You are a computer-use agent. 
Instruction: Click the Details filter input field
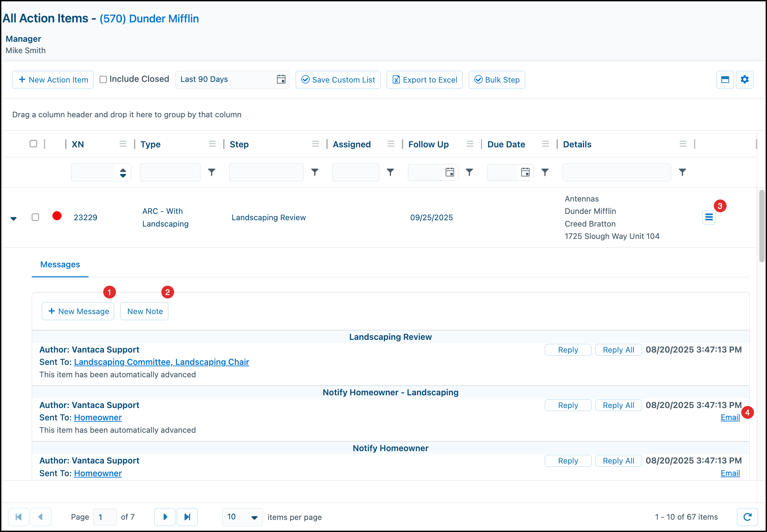[x=617, y=172]
